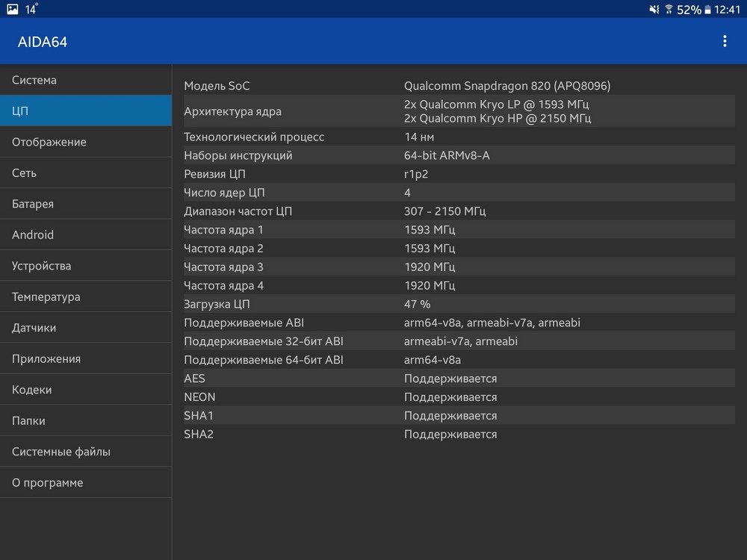
Task: Go to the Приложения section
Action: point(86,358)
